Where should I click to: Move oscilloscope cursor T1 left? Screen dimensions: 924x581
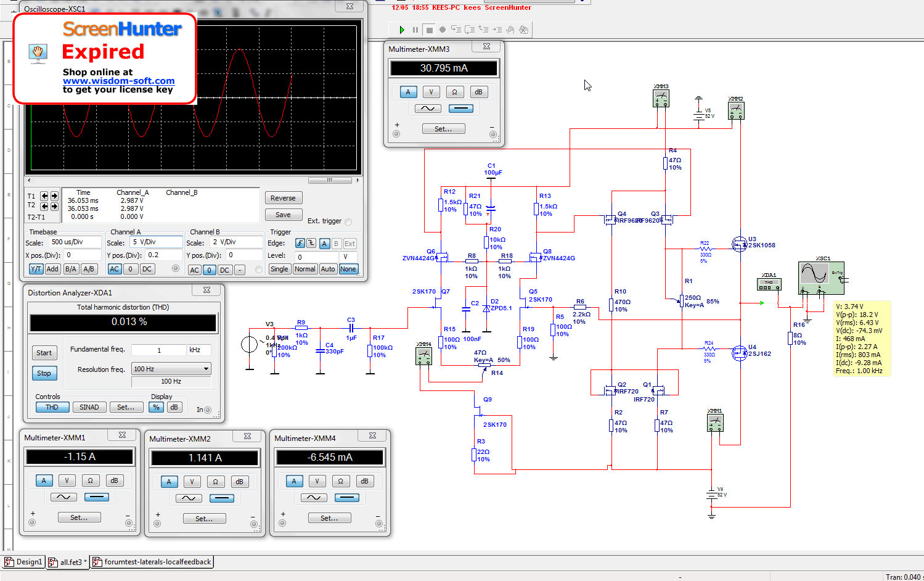pos(44,196)
